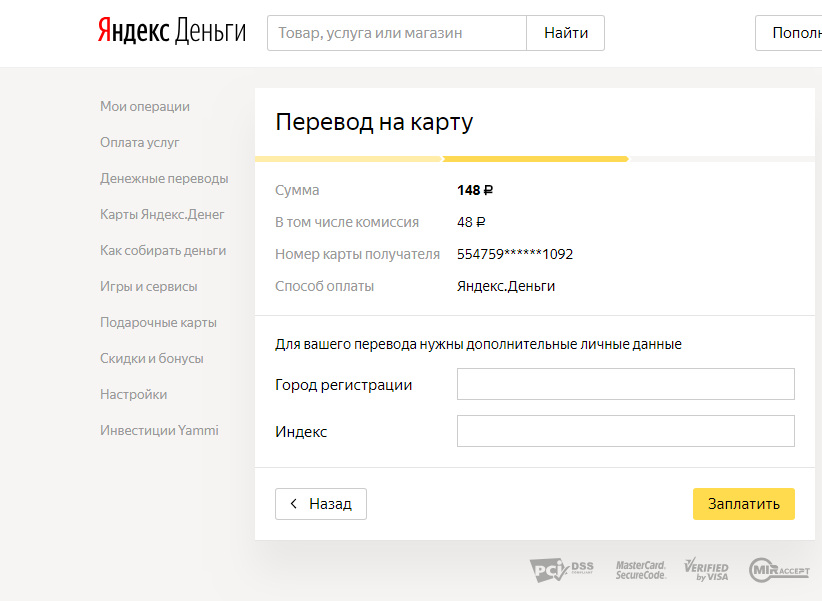Go to Денежные переводы section
822x601 pixels.
tap(164, 178)
